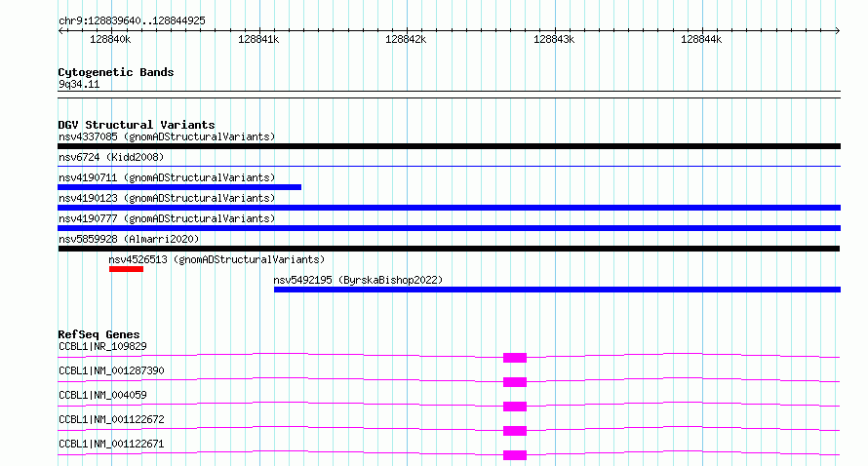The height and width of the screenshot is (466, 868).
Task: Select the nsv4526513 variant label
Action: pyautogui.click(x=217, y=259)
